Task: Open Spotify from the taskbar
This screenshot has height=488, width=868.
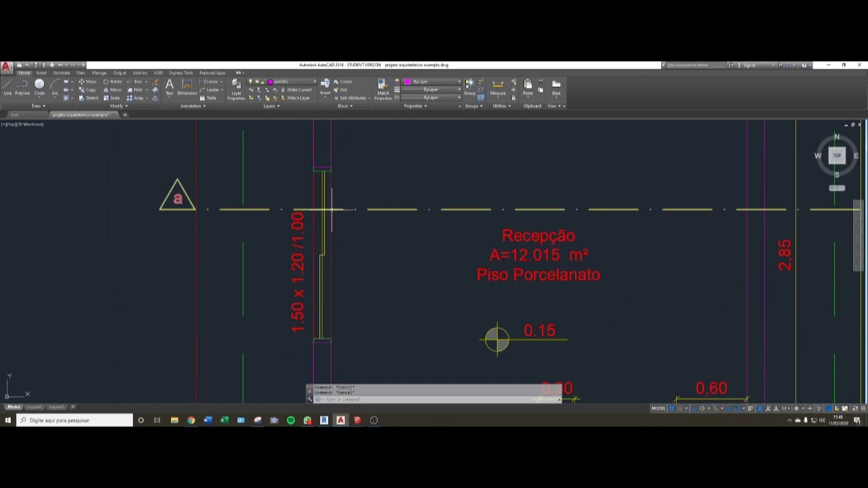Action: [291, 420]
